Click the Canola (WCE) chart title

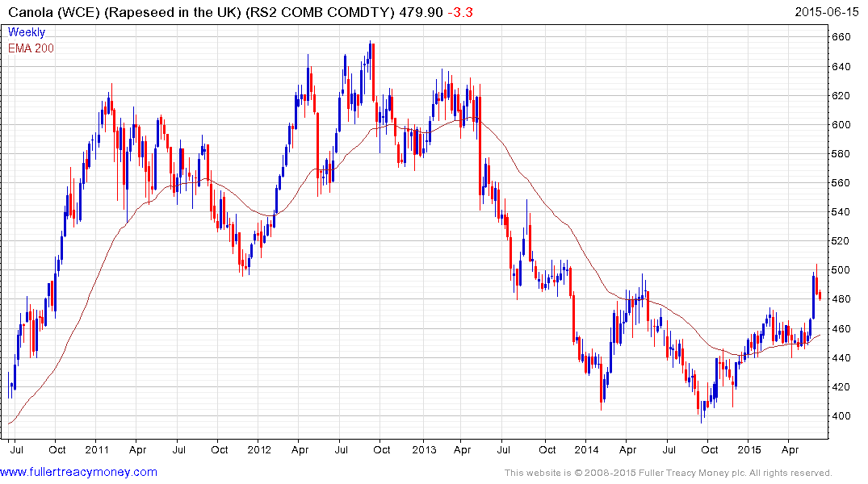pyautogui.click(x=201, y=12)
